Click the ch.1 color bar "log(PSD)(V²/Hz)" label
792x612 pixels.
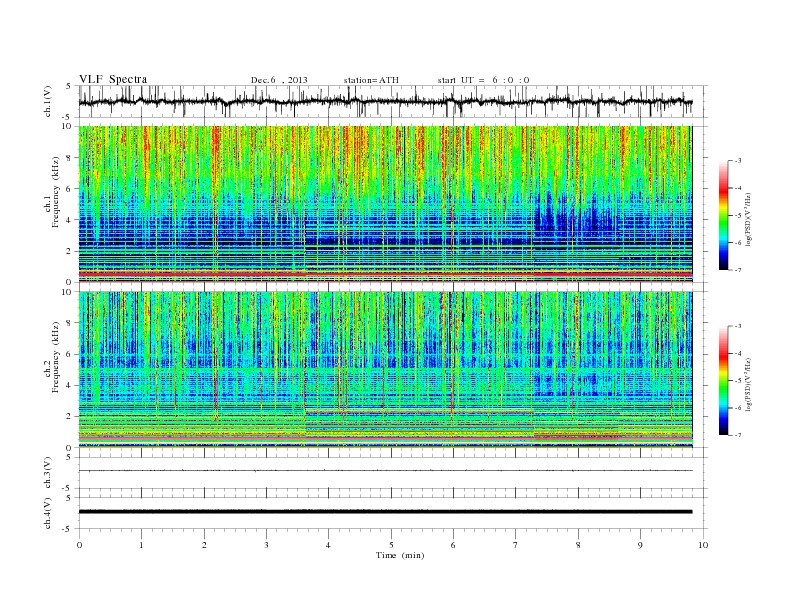click(748, 218)
